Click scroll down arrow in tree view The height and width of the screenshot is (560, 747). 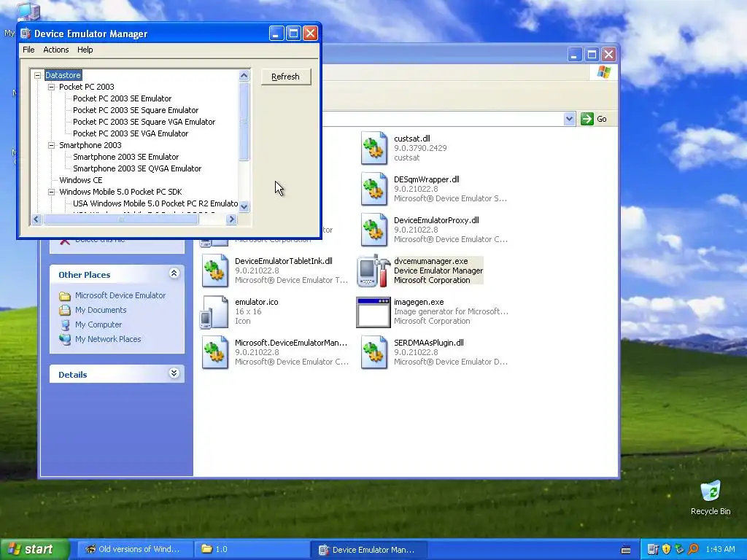pos(244,206)
